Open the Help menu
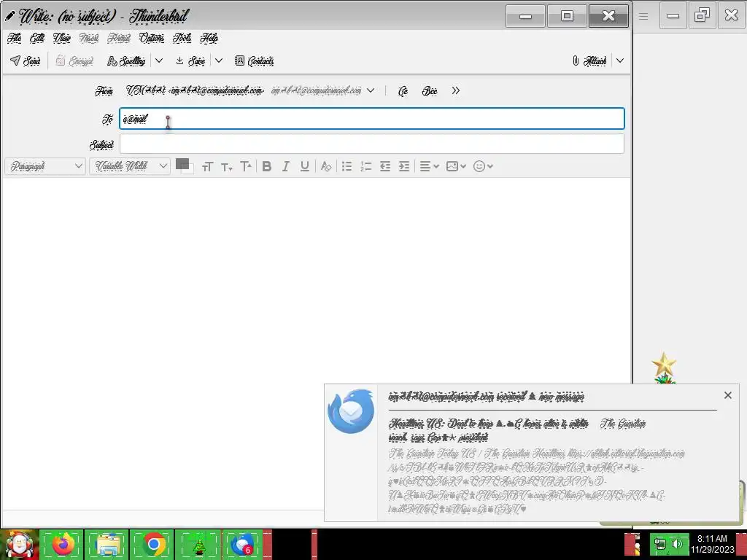 209,38
